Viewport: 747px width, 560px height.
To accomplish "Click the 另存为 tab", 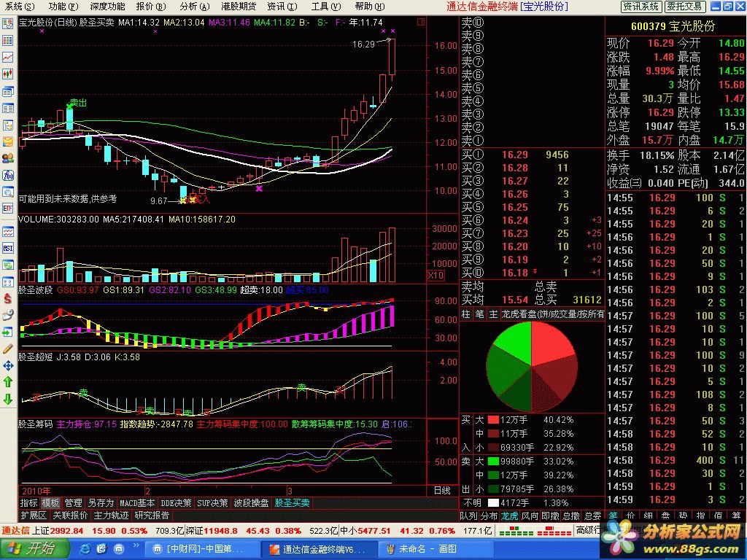I will [x=101, y=503].
